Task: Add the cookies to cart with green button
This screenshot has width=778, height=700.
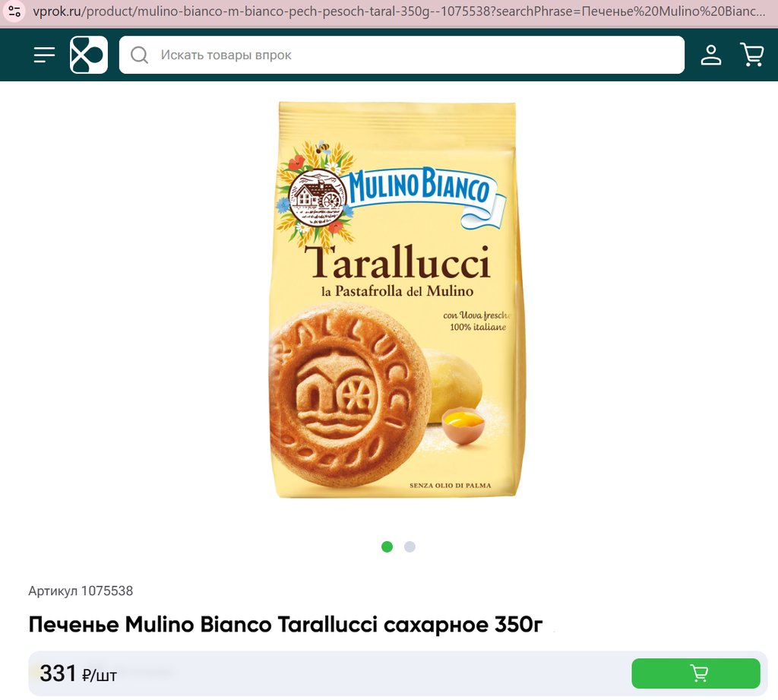Action: coord(696,673)
